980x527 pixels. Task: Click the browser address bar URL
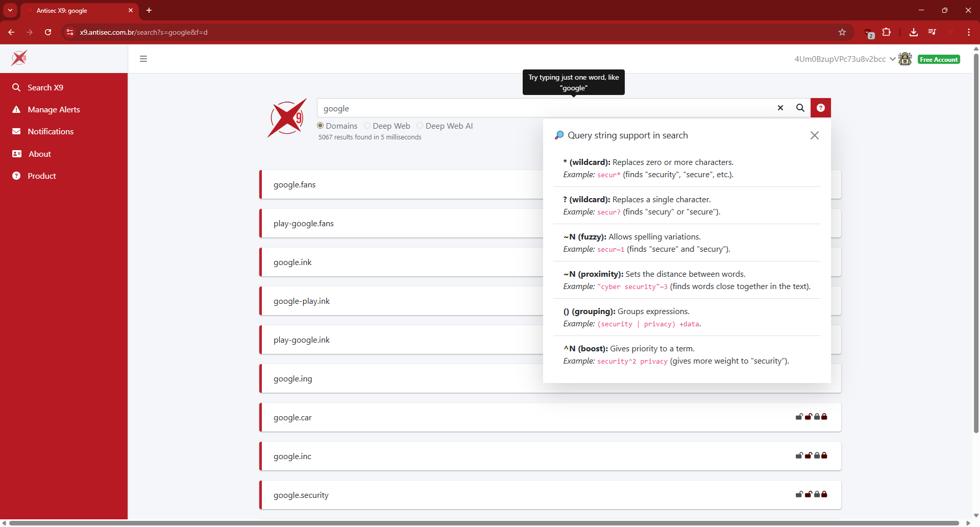coord(143,32)
